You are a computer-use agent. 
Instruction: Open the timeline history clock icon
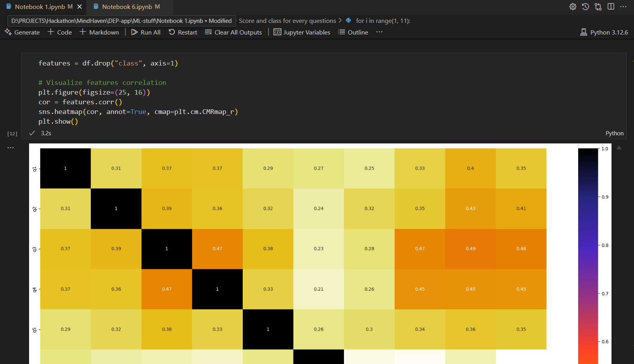click(586, 7)
